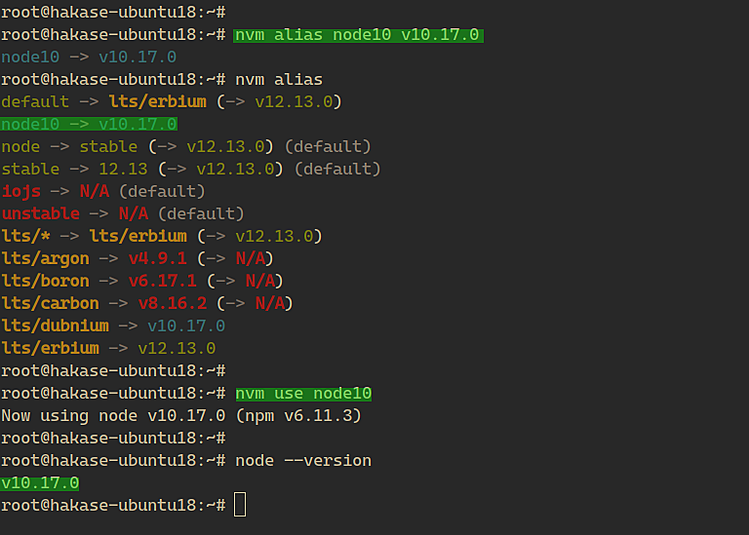
Task: Click the "node --version" command text
Action: pyautogui.click(x=303, y=461)
